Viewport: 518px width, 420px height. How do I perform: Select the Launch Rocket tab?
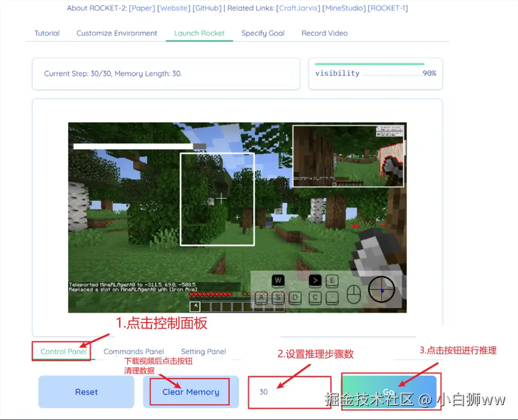pyautogui.click(x=199, y=34)
